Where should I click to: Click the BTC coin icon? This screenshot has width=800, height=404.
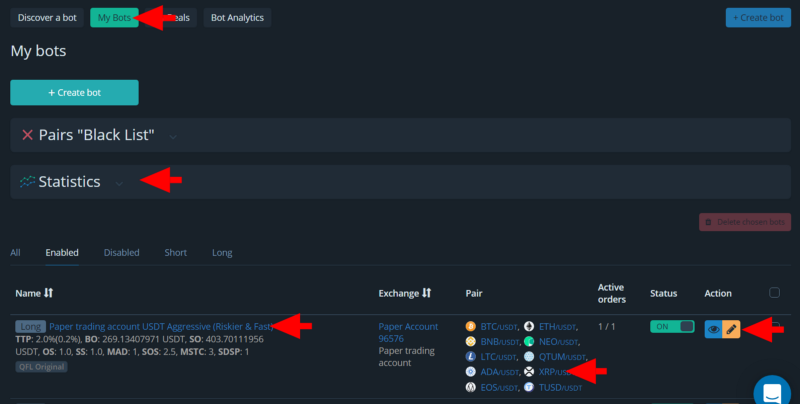pos(470,326)
